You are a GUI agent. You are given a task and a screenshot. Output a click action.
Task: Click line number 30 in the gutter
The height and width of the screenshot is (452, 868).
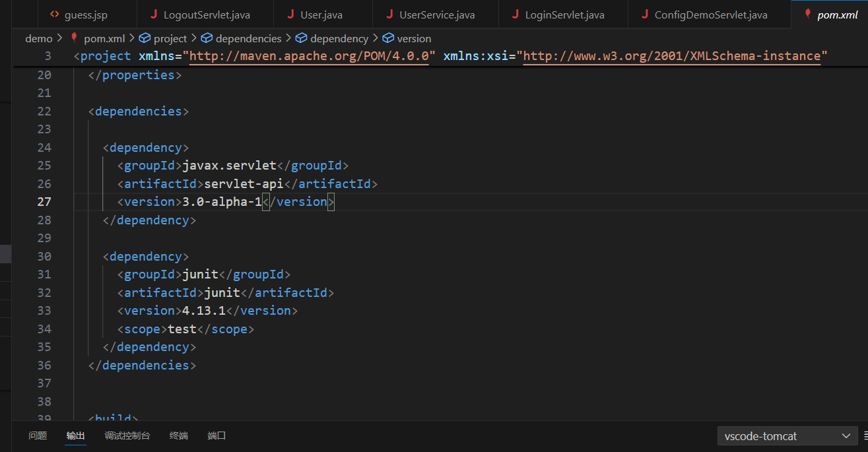click(44, 257)
